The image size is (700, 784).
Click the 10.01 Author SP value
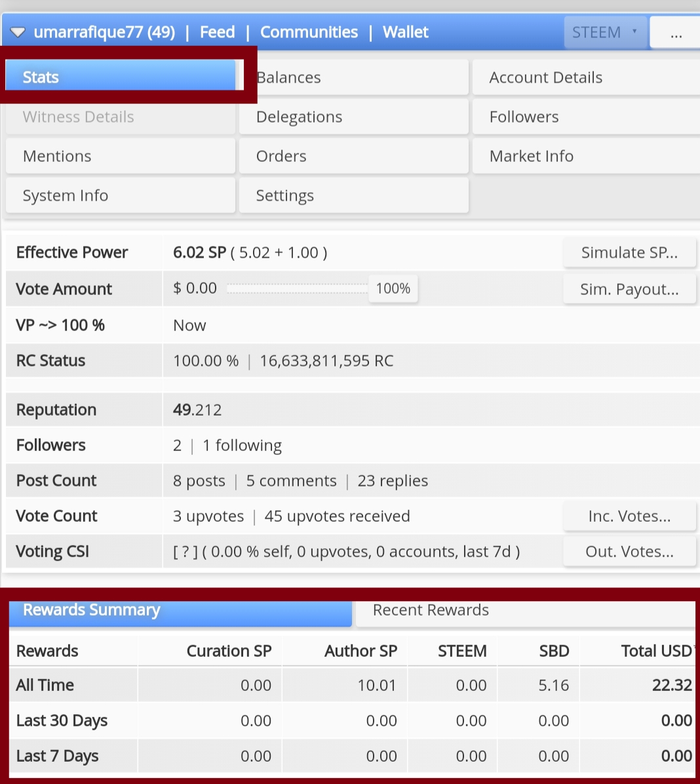(x=377, y=685)
